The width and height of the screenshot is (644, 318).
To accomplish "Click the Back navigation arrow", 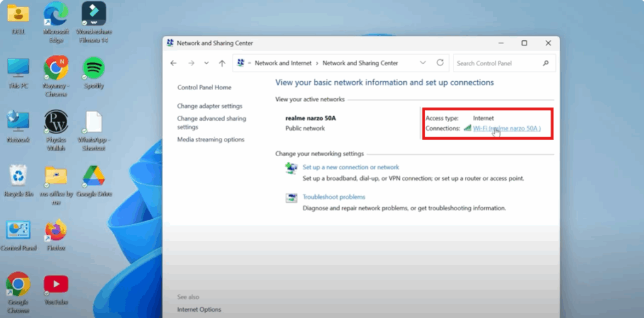I will click(174, 63).
